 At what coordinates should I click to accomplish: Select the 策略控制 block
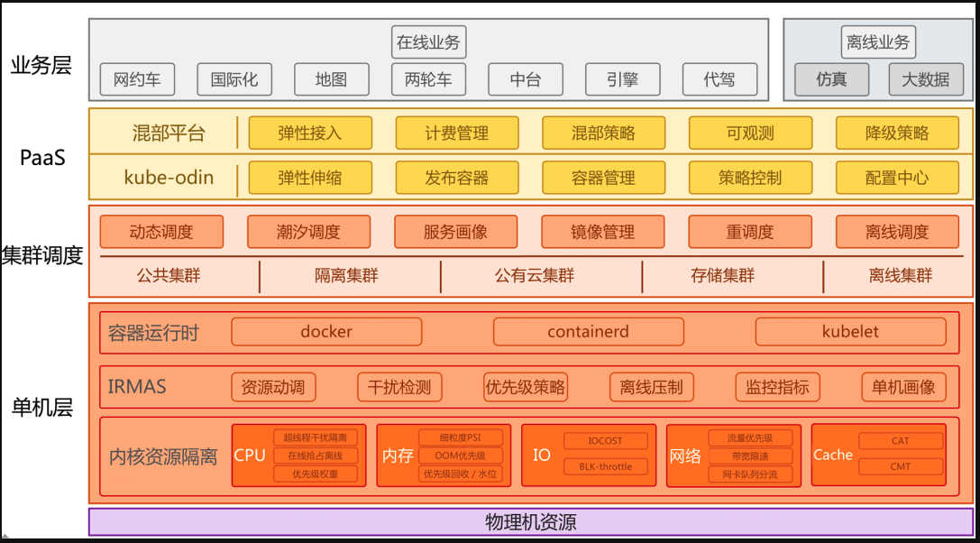point(751,178)
